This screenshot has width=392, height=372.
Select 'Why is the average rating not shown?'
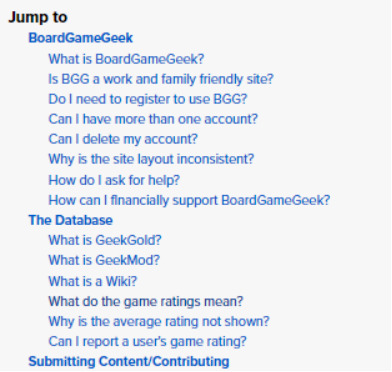[159, 322]
